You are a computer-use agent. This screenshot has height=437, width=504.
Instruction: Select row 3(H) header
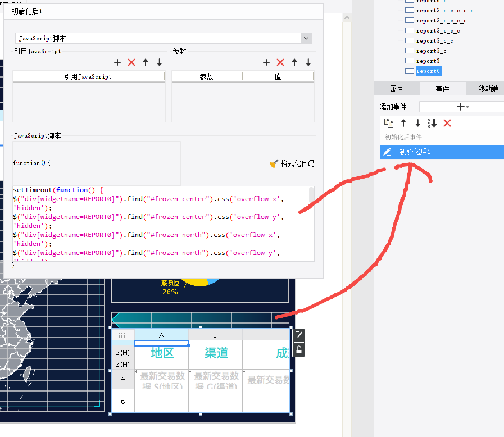(x=123, y=365)
